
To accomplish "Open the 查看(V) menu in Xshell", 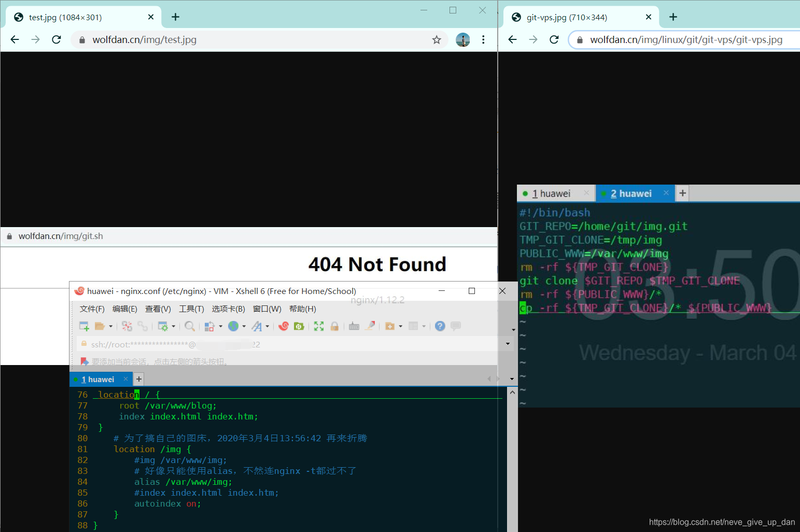I will (158, 309).
